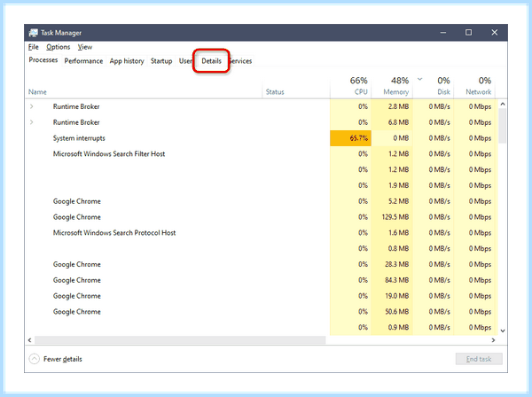This screenshot has height=397, width=532.
Task: Close the Task Manager window
Action: [x=495, y=33]
